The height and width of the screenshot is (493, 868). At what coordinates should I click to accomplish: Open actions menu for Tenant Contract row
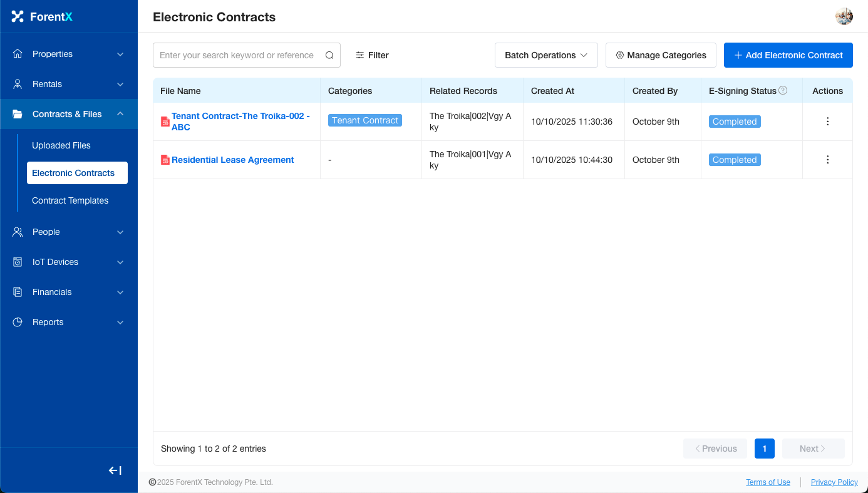click(827, 122)
